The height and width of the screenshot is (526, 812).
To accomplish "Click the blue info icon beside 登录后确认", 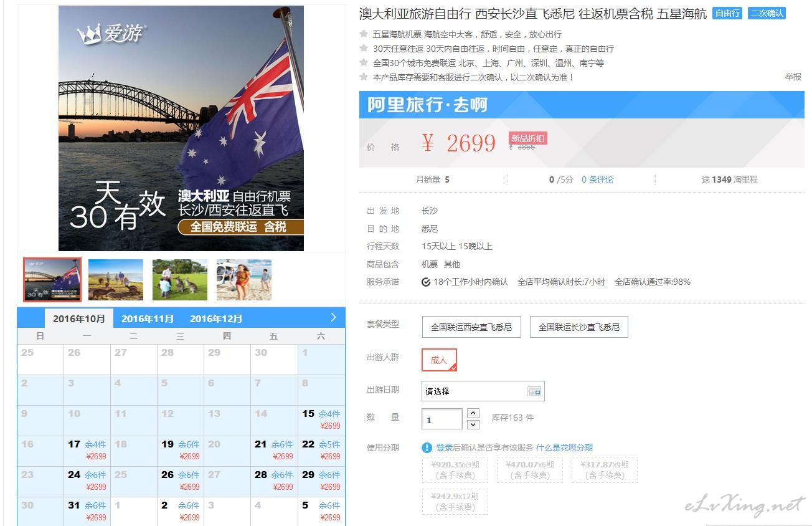I will [427, 447].
